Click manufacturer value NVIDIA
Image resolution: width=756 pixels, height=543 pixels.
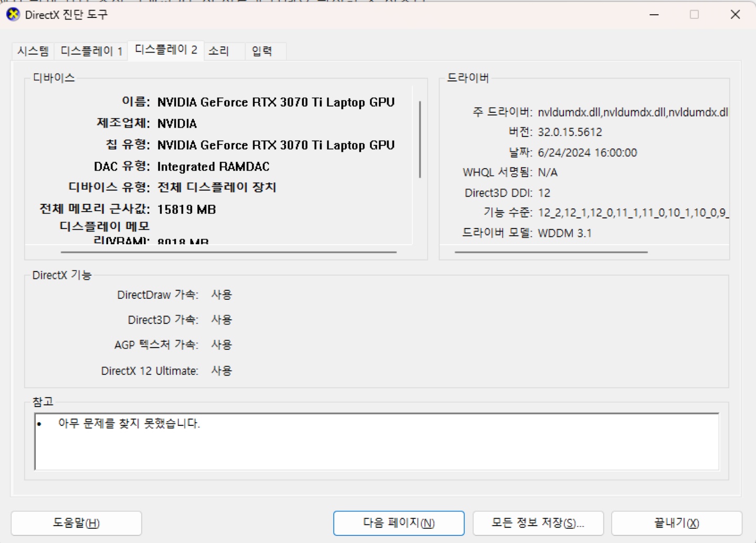point(177,124)
